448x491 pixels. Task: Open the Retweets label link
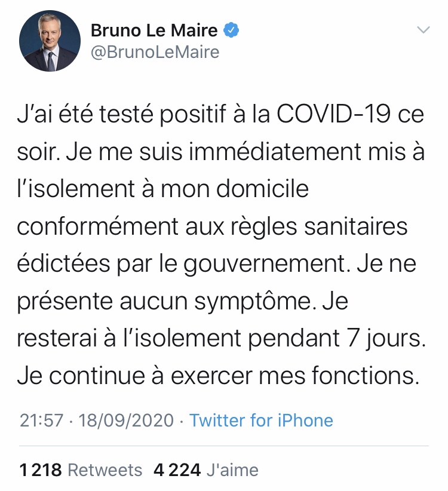coord(105,470)
